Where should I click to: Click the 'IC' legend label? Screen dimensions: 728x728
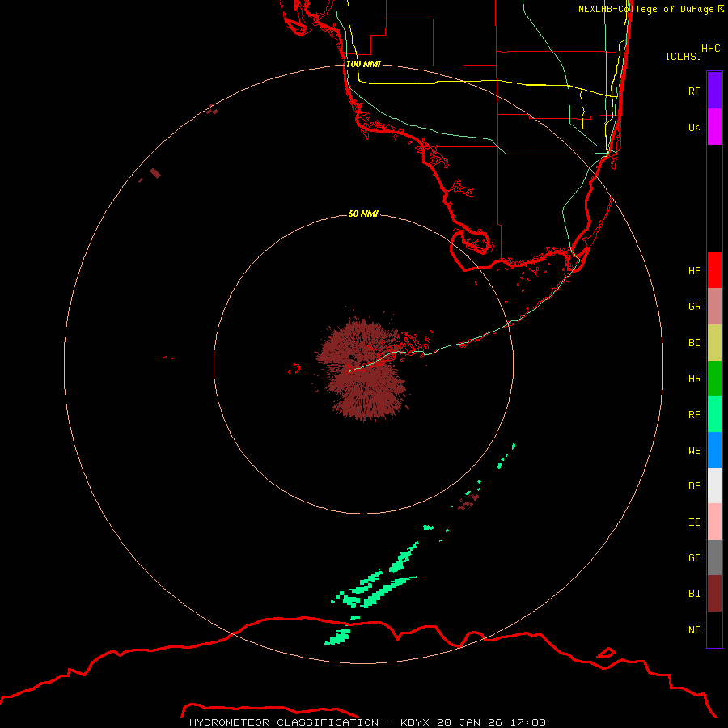694,523
